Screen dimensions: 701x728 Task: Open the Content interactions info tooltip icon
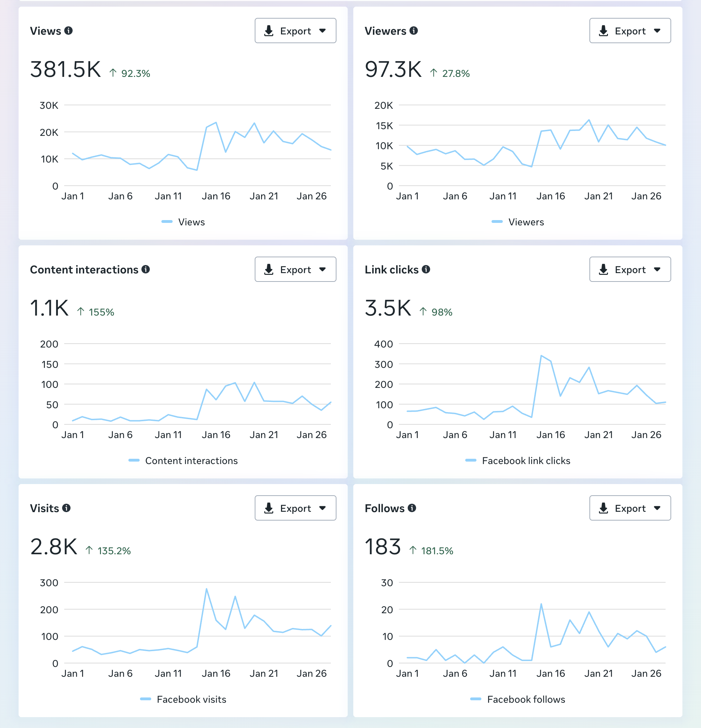146,269
